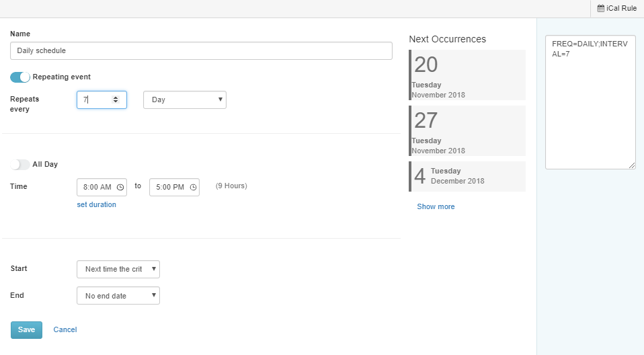This screenshot has width=644, height=355.
Task: Click the Name field with Daily schedule
Action: 201,50
